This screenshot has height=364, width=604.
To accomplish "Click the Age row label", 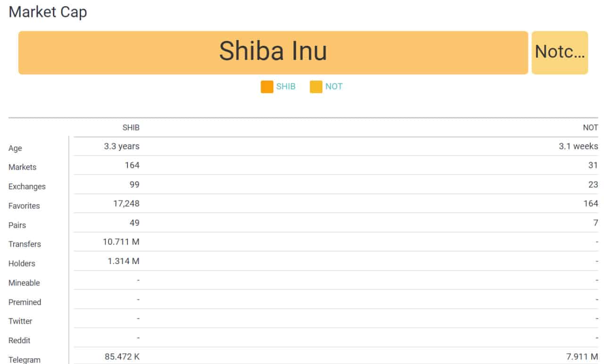I will (x=15, y=149).
